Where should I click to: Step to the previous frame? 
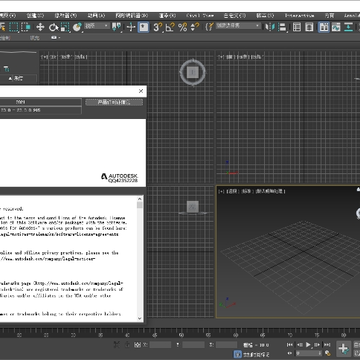click(299, 344)
